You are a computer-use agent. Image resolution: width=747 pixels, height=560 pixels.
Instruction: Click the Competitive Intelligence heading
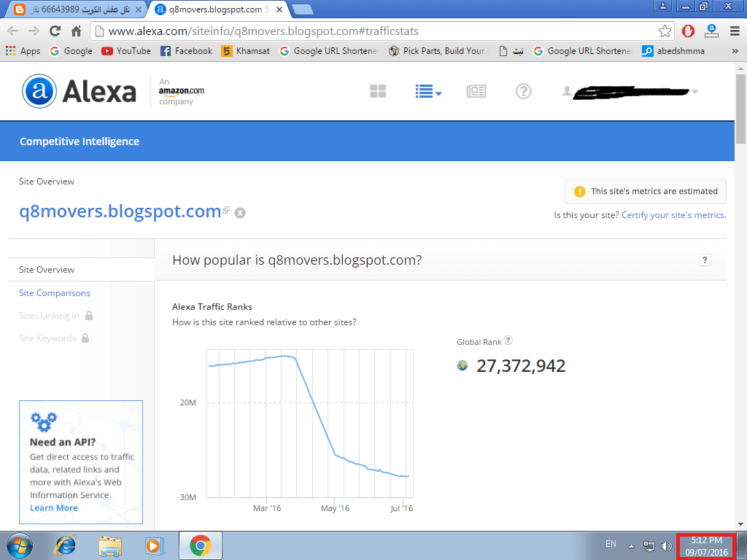click(80, 141)
